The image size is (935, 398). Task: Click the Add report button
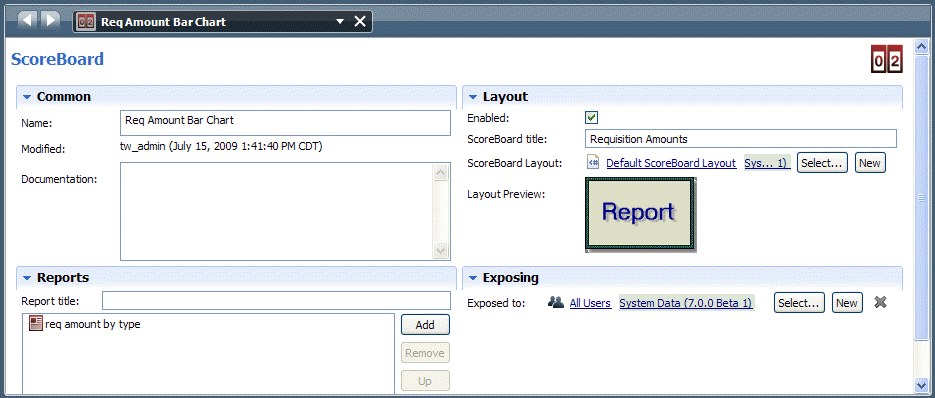(425, 325)
